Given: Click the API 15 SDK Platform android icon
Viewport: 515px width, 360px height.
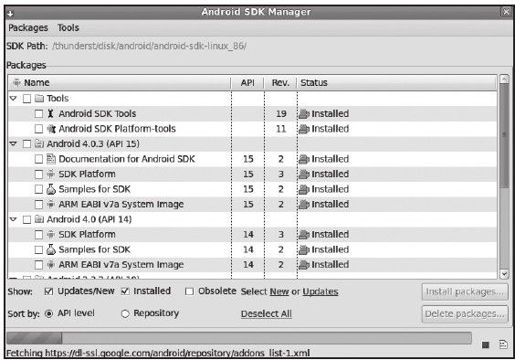Looking at the screenshot, I should 51,174.
